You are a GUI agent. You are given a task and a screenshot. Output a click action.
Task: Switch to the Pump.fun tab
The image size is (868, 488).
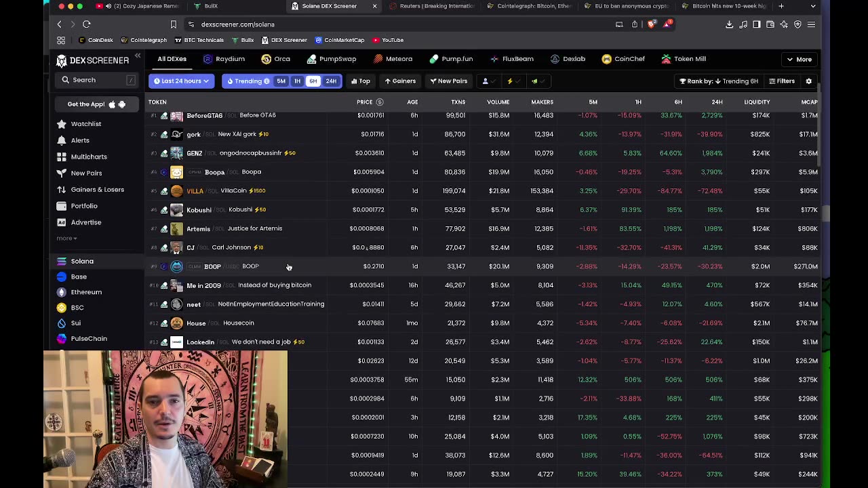point(451,59)
